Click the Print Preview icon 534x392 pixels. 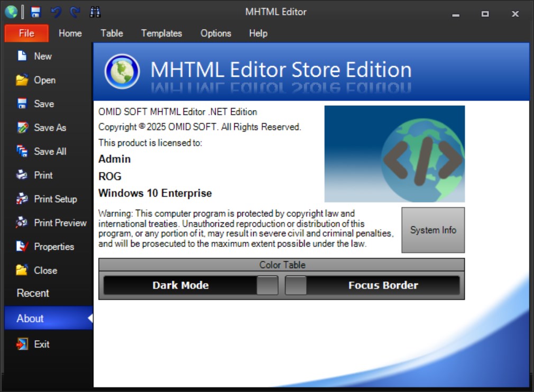coord(22,222)
